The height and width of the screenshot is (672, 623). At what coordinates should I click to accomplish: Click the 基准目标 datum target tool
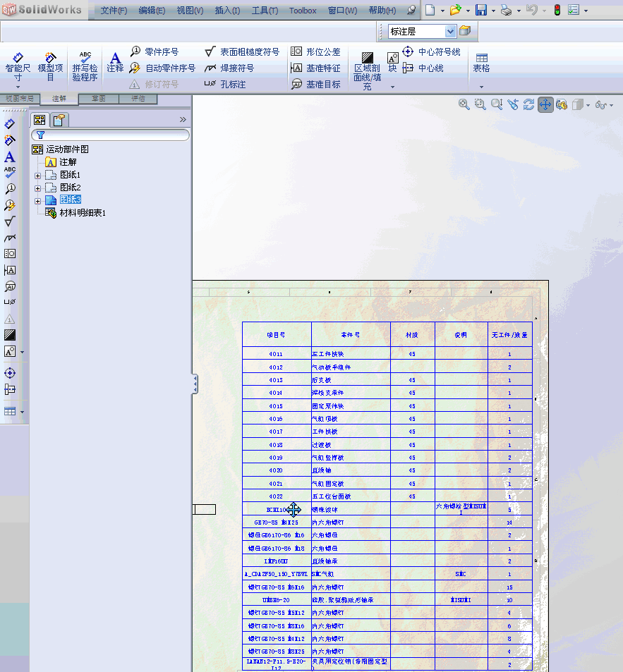click(315, 85)
